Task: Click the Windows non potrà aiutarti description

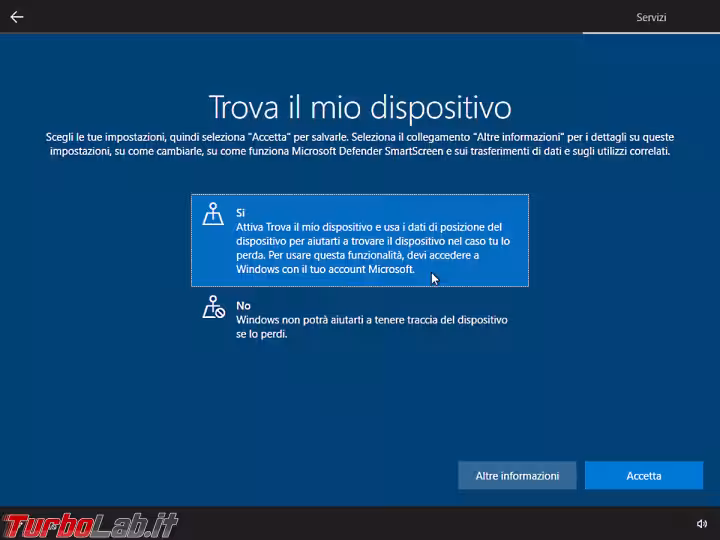Action: click(x=371, y=327)
